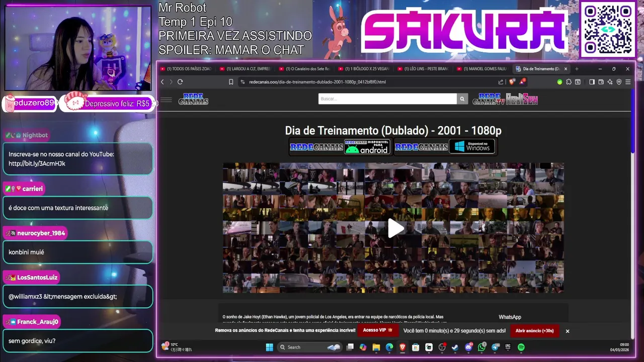Click the WhatsApp share link
Viewport: 644px width, 362px height.
click(x=510, y=317)
